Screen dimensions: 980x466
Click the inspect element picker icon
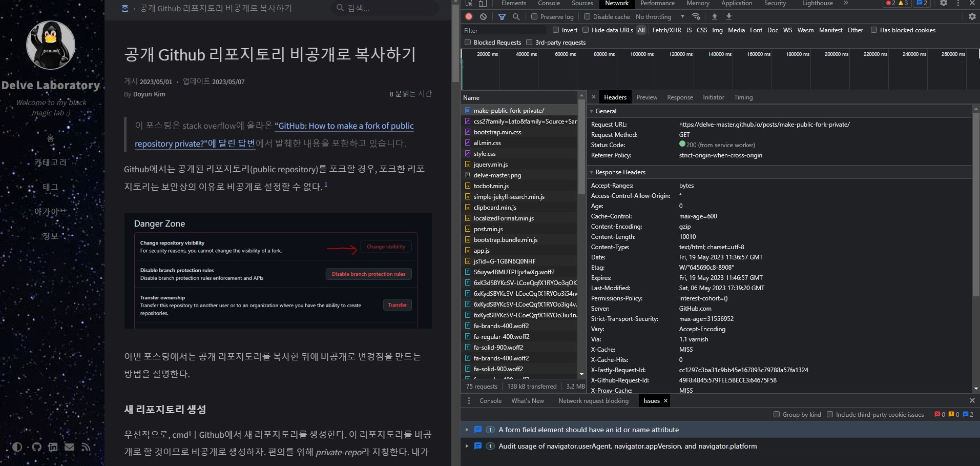click(x=469, y=3)
